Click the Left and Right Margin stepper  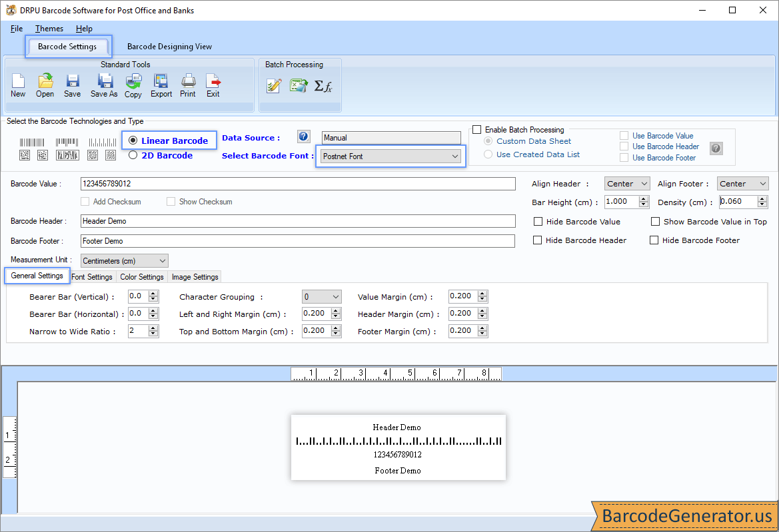(x=337, y=314)
